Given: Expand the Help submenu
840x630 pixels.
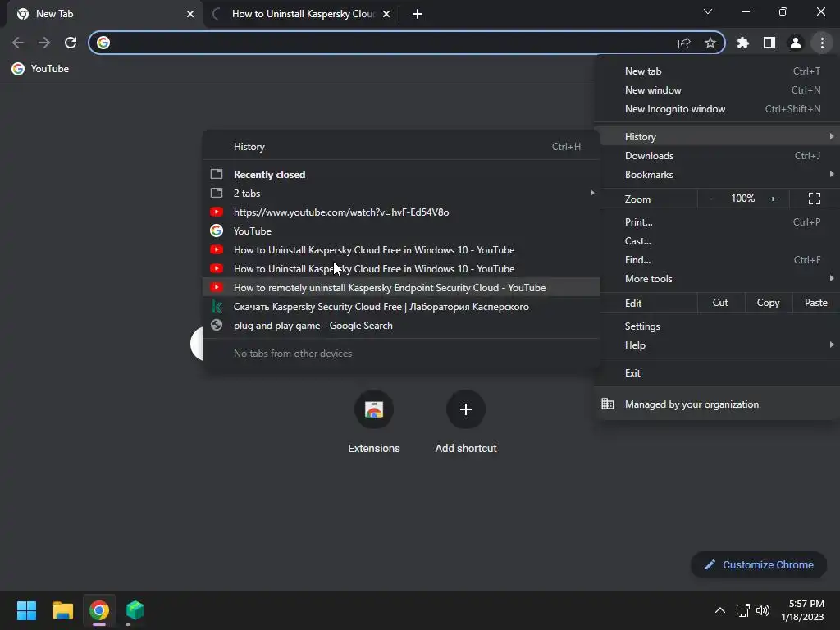Looking at the screenshot, I should point(717,345).
